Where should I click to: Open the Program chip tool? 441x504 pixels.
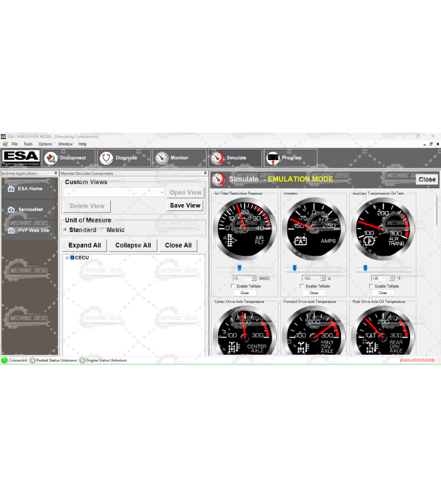[x=272, y=158]
